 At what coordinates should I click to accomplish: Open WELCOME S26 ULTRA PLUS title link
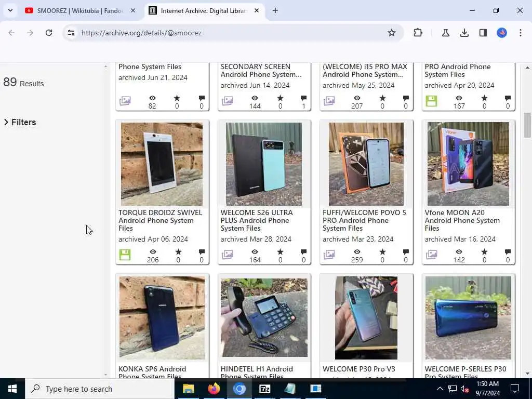pos(257,220)
